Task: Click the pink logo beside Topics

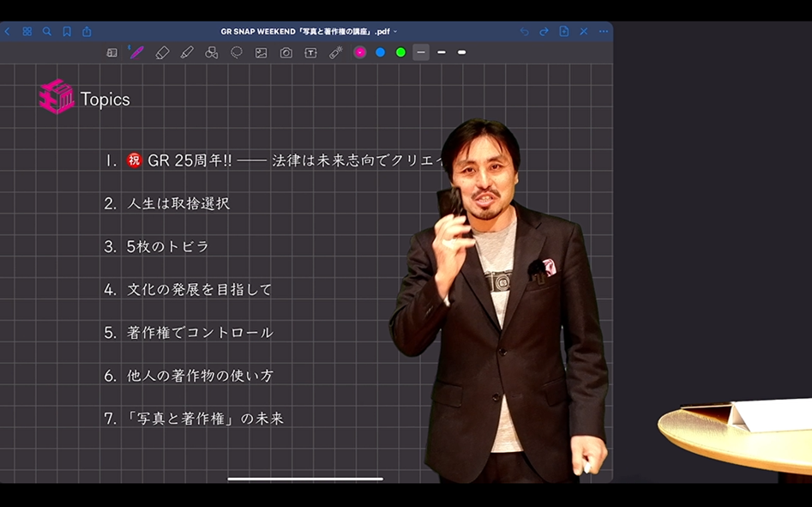Action: (57, 96)
